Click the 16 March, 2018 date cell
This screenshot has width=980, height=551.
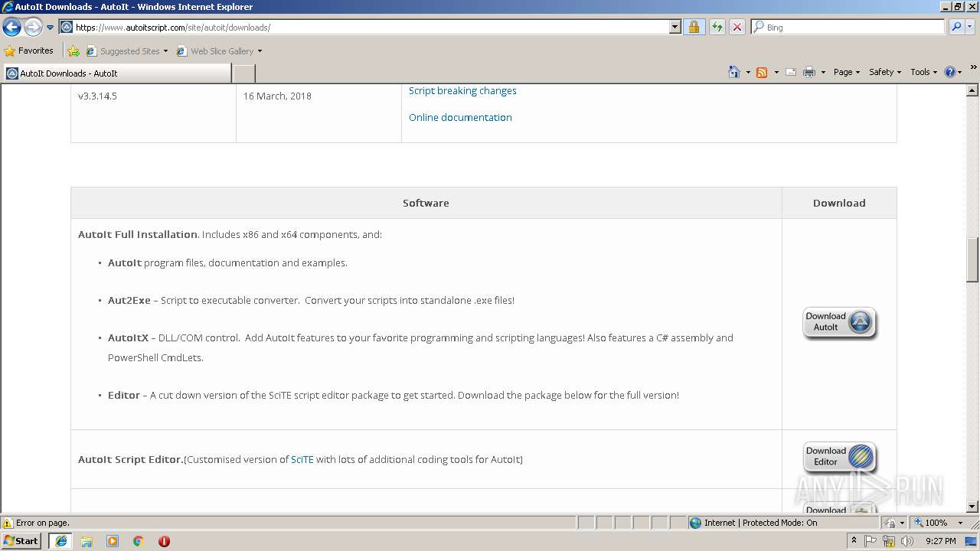pyautogui.click(x=277, y=96)
